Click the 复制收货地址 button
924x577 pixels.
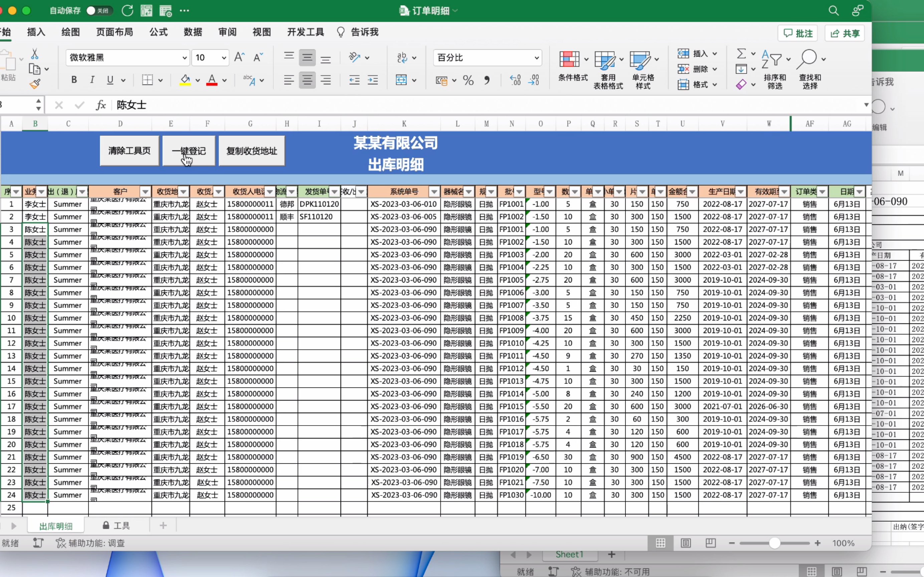(x=251, y=151)
